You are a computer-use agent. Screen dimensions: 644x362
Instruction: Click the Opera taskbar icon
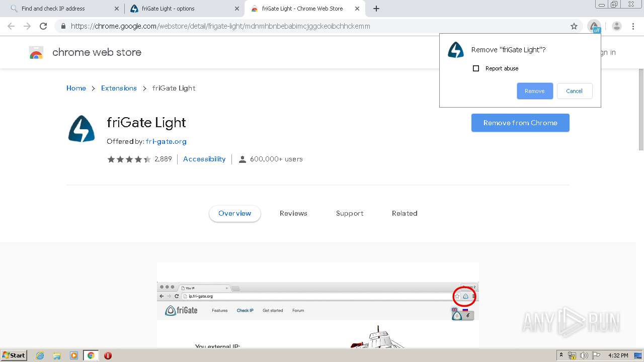tap(108, 355)
